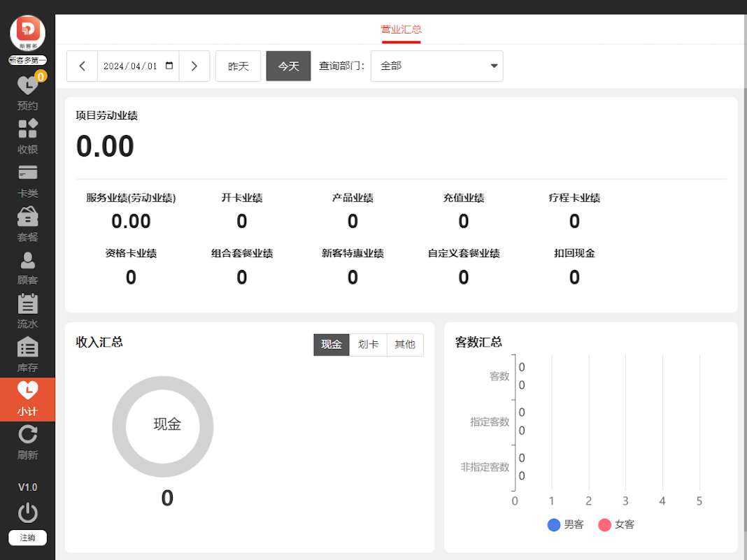Switch income summary to 其他
Viewport: 747px width, 560px height.
pyautogui.click(x=405, y=344)
